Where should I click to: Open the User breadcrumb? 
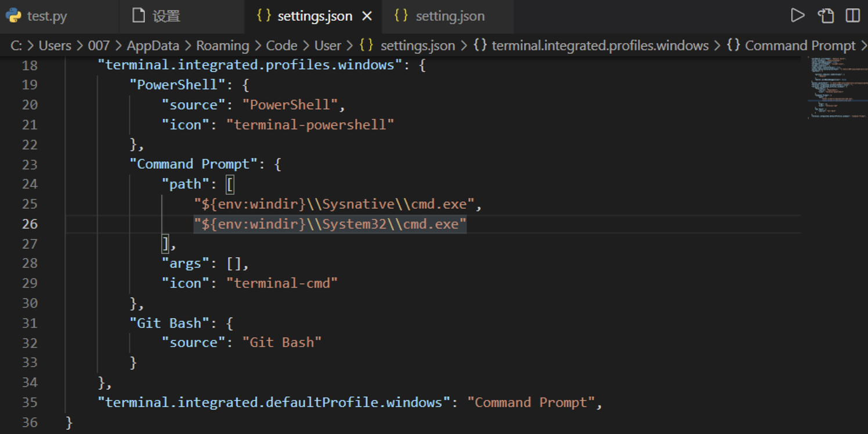pyautogui.click(x=328, y=45)
